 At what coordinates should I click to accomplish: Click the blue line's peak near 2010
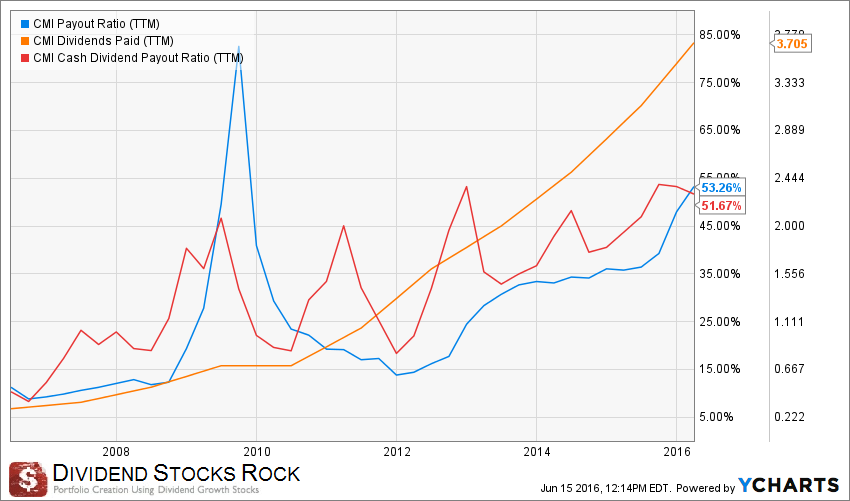click(x=238, y=46)
